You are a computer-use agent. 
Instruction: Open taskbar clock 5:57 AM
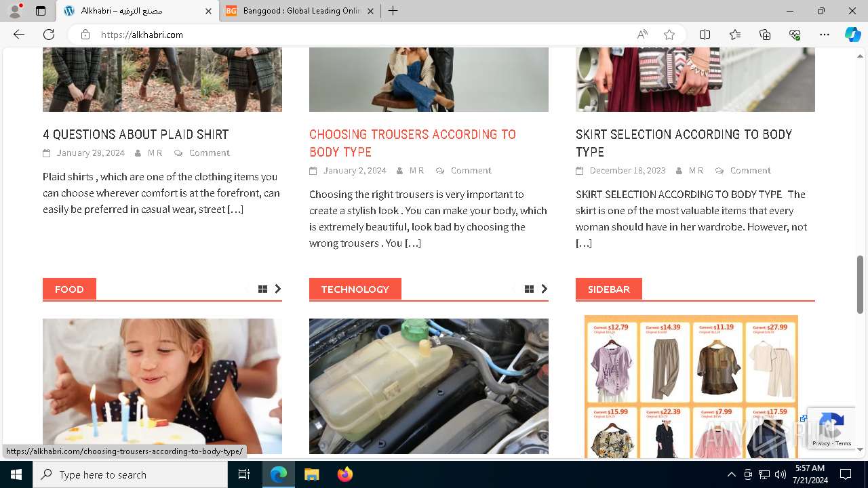(810, 474)
